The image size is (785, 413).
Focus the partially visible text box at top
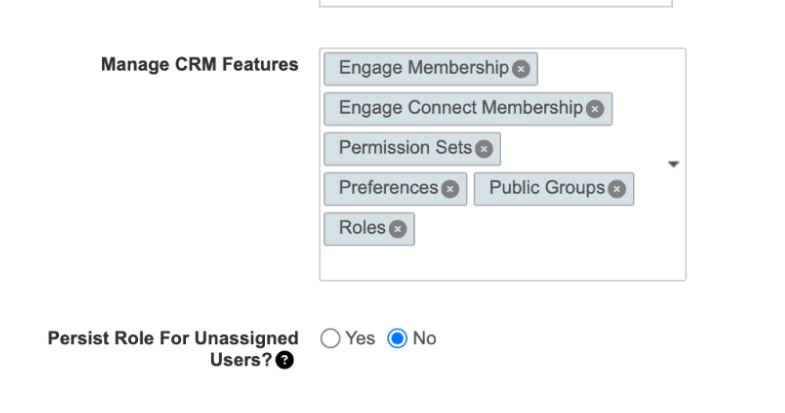(496, 3)
